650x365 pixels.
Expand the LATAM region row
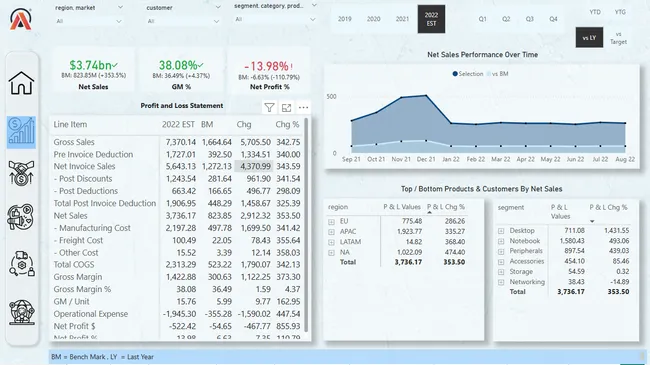pos(331,242)
